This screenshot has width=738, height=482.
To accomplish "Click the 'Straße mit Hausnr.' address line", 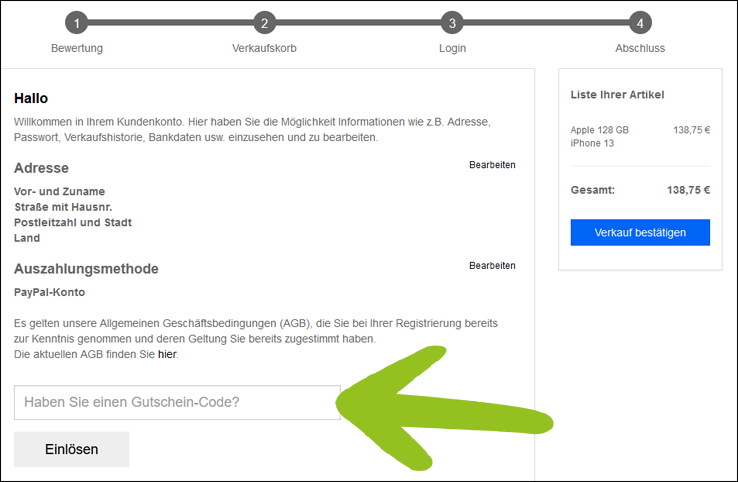I will point(63,207).
